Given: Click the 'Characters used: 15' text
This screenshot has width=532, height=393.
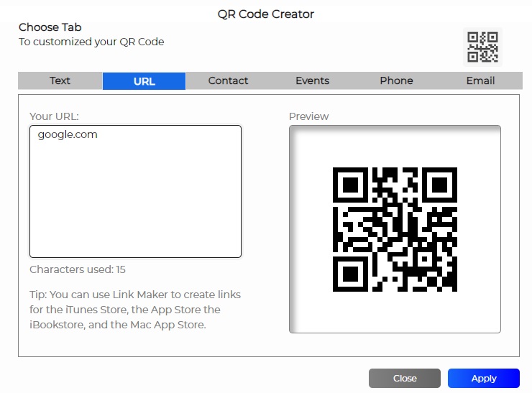Looking at the screenshot, I should pyautogui.click(x=78, y=269).
